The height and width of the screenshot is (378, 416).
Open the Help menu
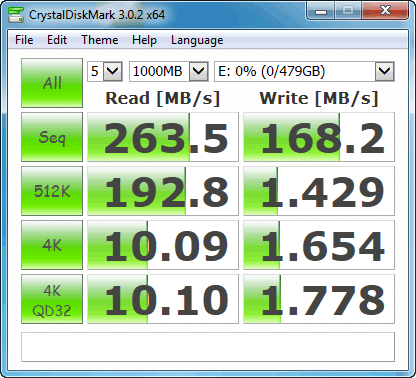(144, 40)
